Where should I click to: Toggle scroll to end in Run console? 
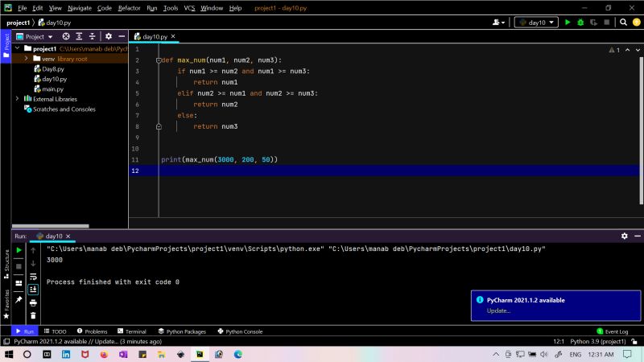pos(33,290)
